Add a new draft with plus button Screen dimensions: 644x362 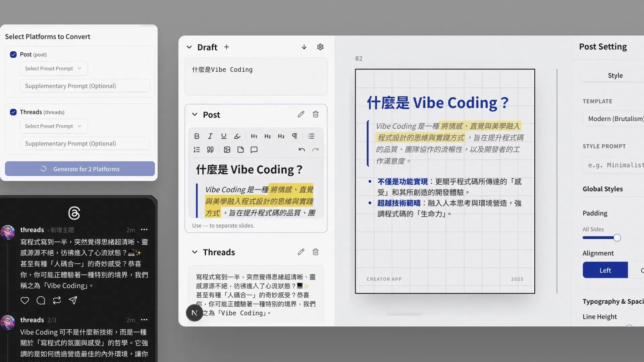(x=227, y=47)
